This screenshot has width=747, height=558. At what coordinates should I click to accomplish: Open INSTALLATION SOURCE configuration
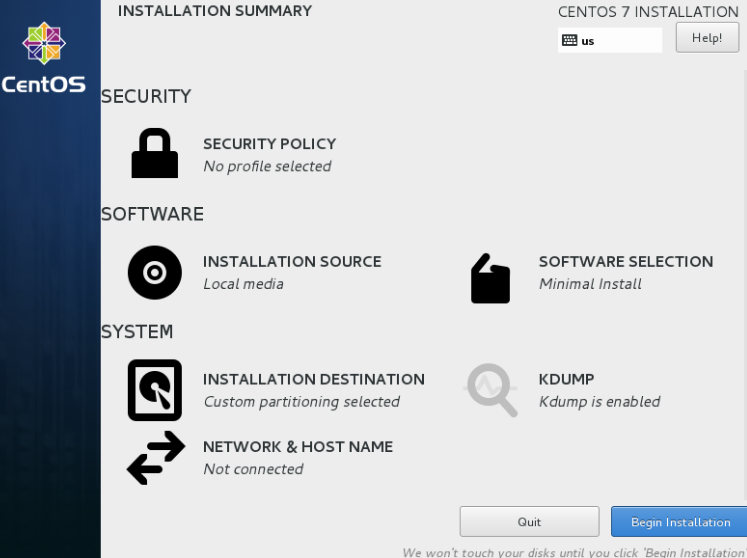292,262
